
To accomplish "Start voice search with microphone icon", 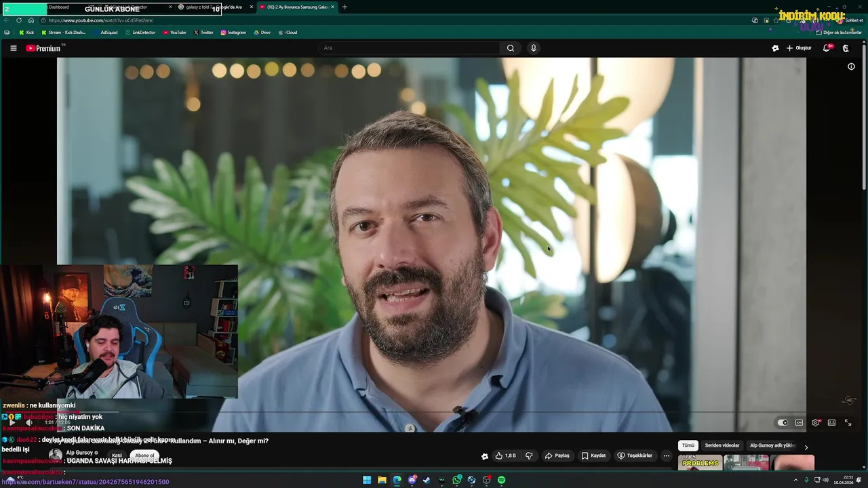I will (534, 48).
